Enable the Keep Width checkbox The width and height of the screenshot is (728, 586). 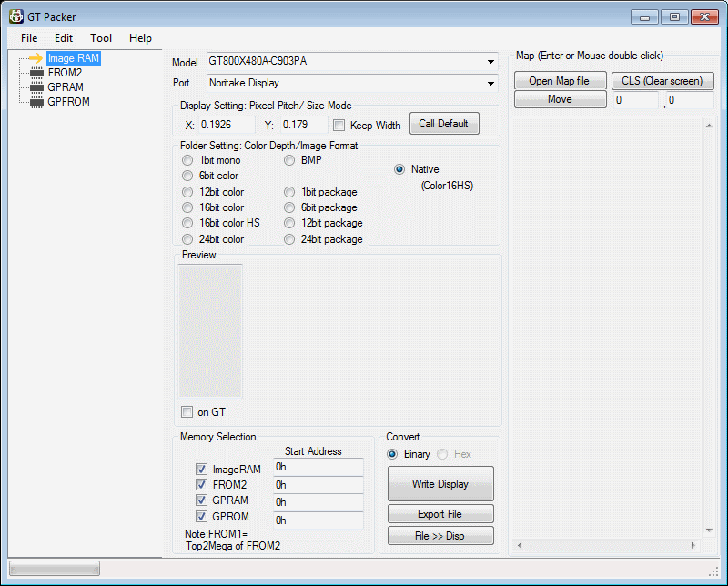point(339,126)
